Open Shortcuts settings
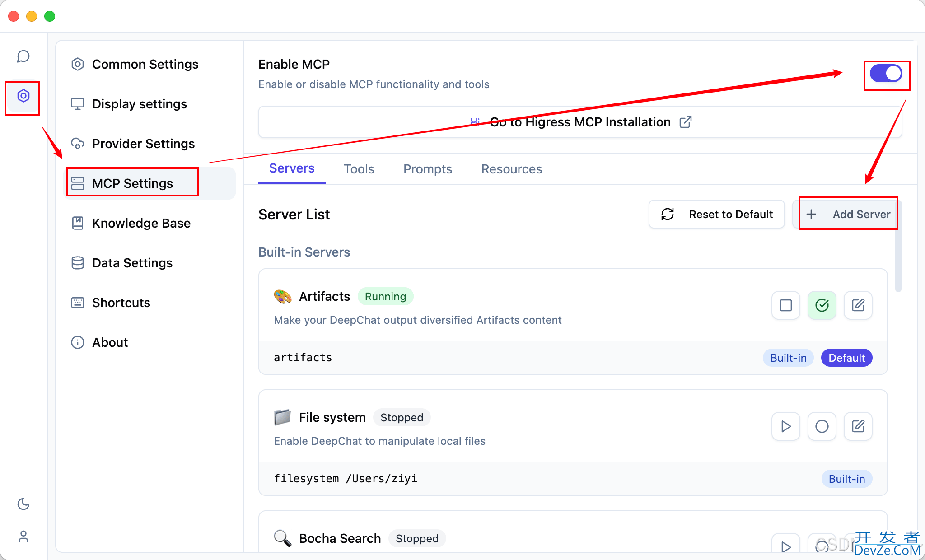Screen dimensions: 925x560 pyautogui.click(x=150, y=303)
